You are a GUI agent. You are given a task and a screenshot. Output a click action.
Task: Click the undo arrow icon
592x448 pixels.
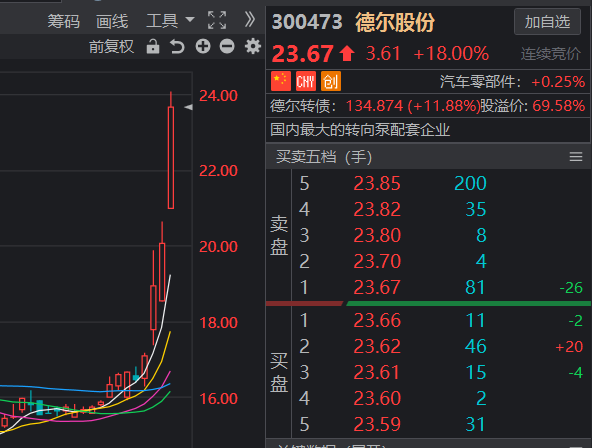coord(177,46)
